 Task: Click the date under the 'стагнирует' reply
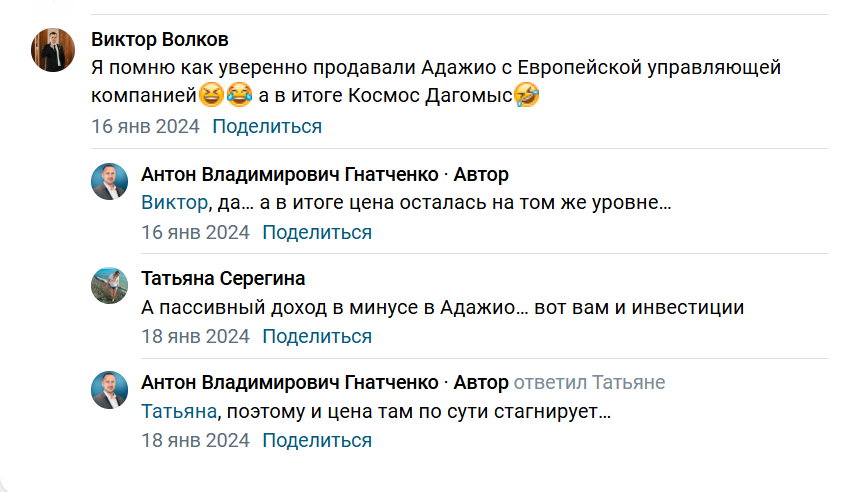click(195, 441)
